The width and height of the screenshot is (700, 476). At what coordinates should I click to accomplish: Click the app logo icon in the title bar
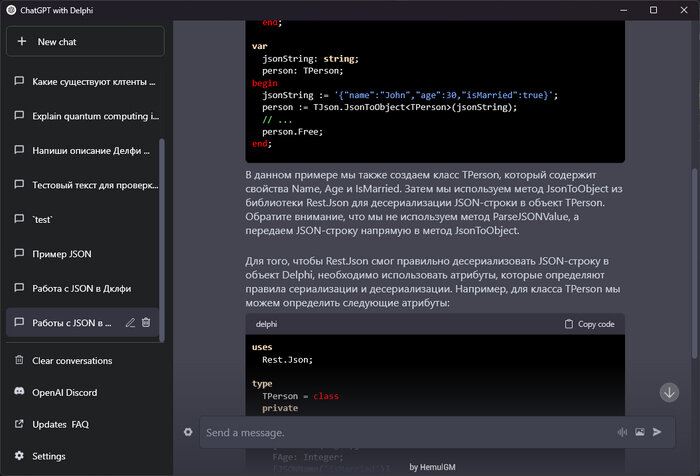tap(11, 10)
